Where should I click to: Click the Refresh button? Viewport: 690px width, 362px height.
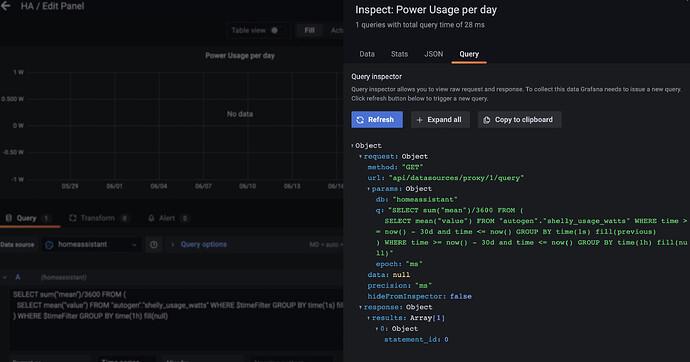coord(377,120)
